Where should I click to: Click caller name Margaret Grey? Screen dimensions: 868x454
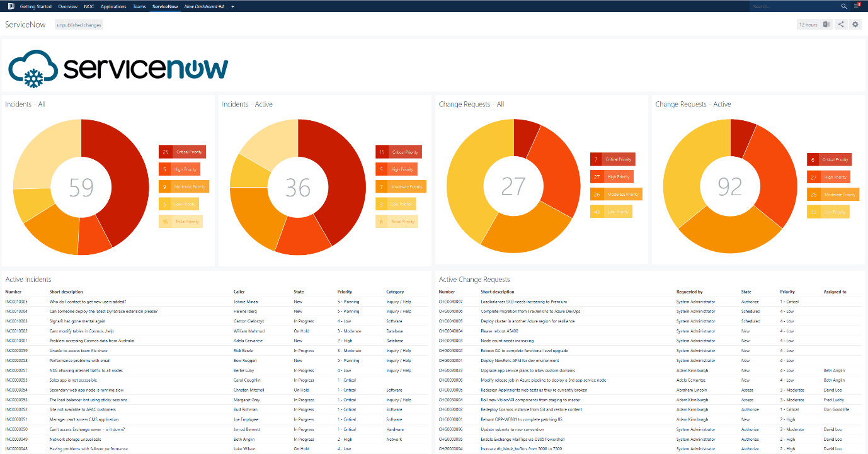click(x=247, y=400)
